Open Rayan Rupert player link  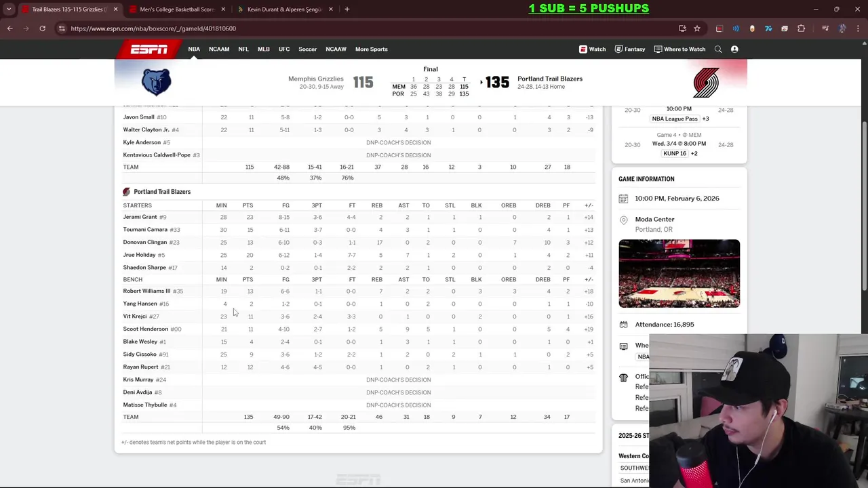click(140, 367)
